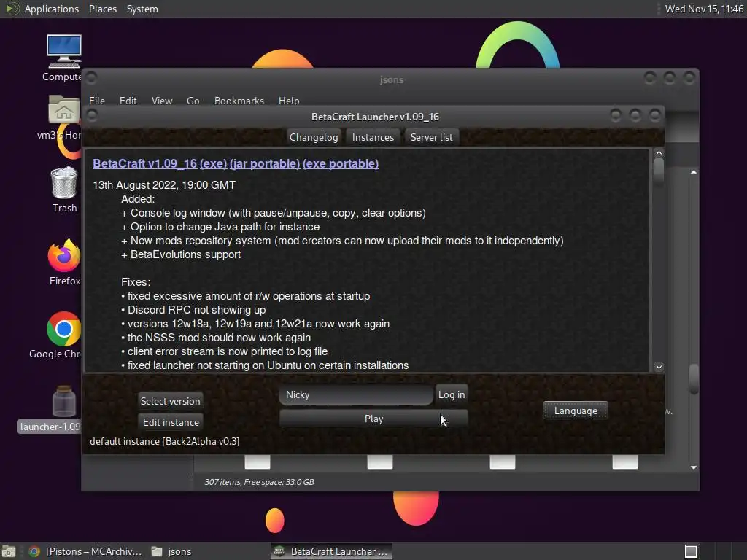Click the date and time clock
The width and height of the screenshot is (747, 560).
pos(704,9)
